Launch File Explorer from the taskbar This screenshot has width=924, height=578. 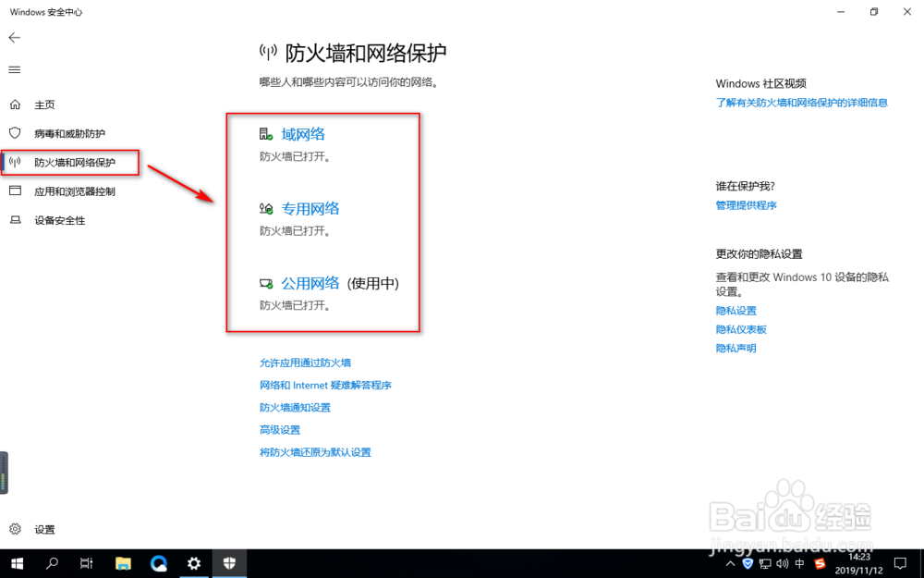(123, 563)
